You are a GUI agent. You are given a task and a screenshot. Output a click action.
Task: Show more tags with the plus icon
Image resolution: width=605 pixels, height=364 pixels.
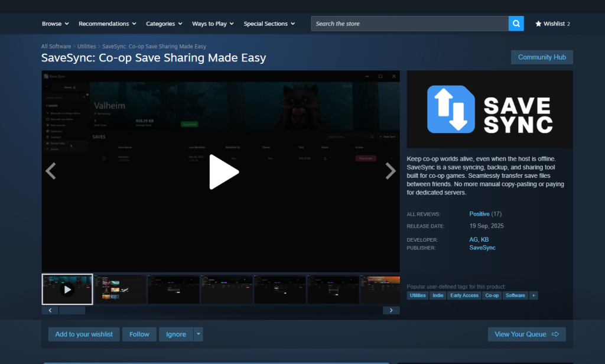coord(533,295)
